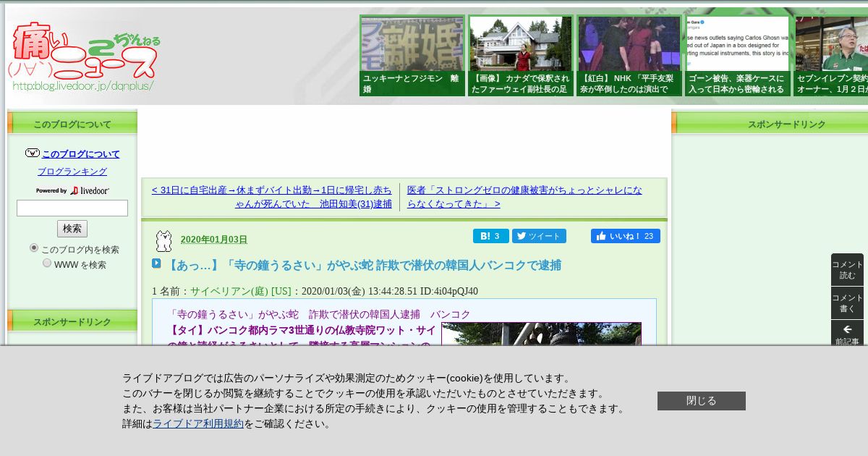Click the Hatena Bookmark B! button
This screenshot has height=456, width=868.
491,236
